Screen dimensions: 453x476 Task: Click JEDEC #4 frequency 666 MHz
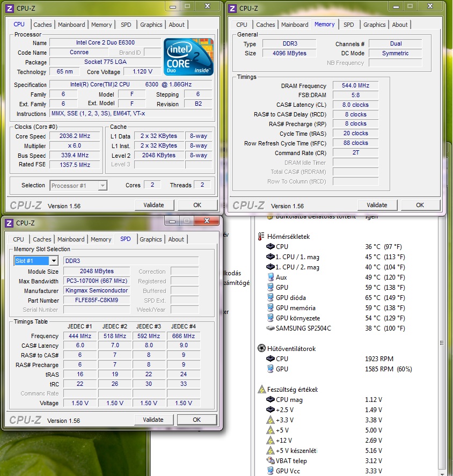tap(184, 336)
